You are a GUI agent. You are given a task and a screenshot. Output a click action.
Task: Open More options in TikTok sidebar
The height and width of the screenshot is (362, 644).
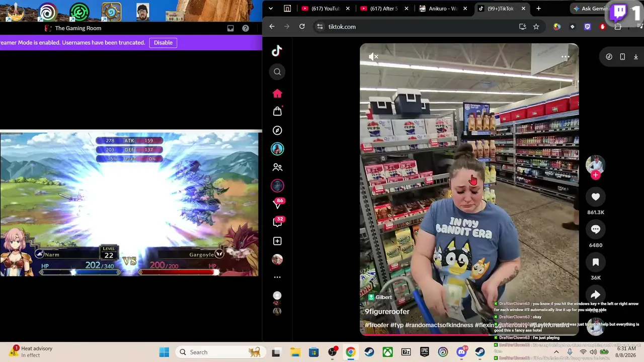[x=277, y=277]
